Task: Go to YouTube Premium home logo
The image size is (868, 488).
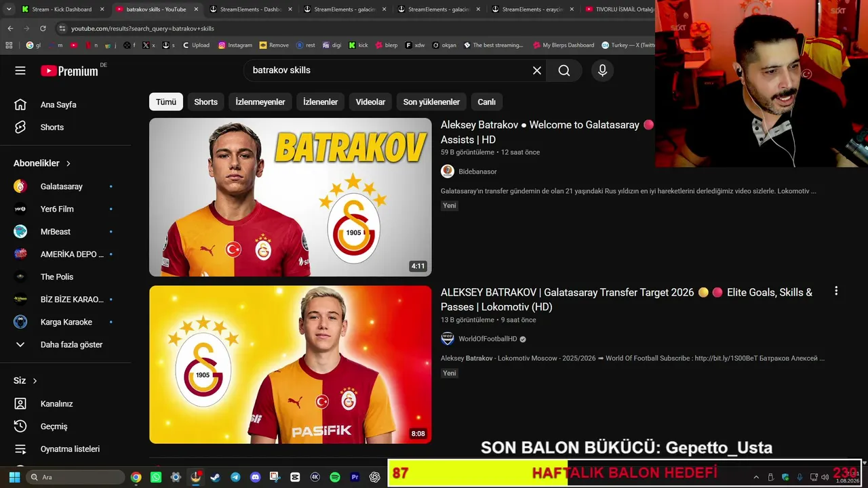Action: point(69,70)
